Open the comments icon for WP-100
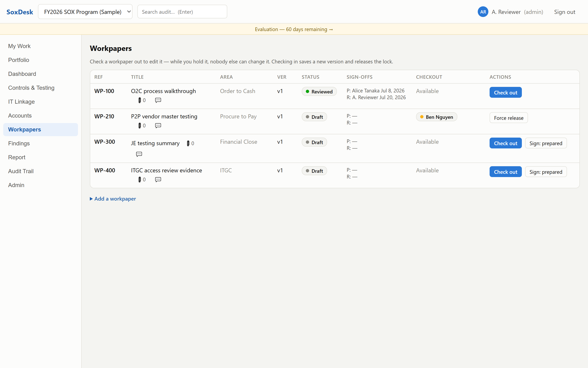 (158, 100)
